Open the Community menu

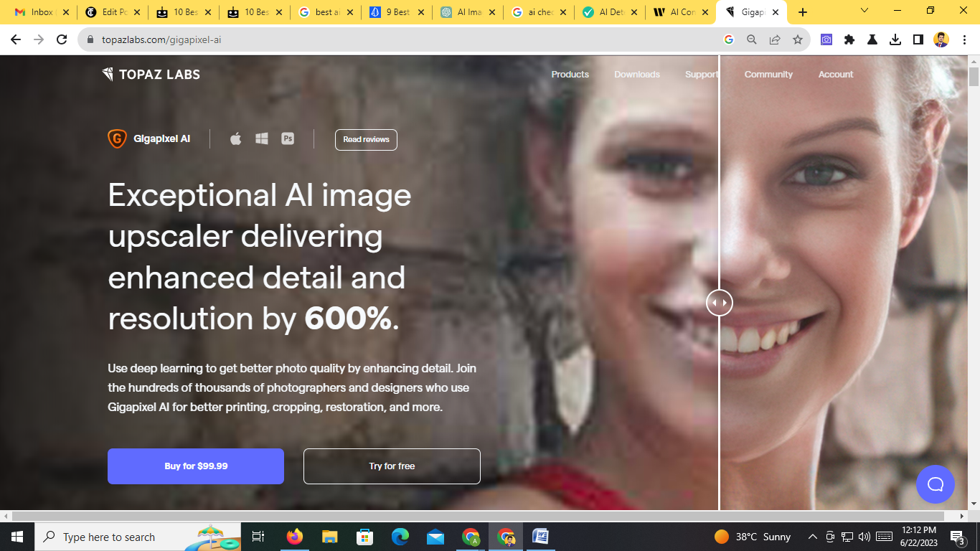pyautogui.click(x=768, y=74)
